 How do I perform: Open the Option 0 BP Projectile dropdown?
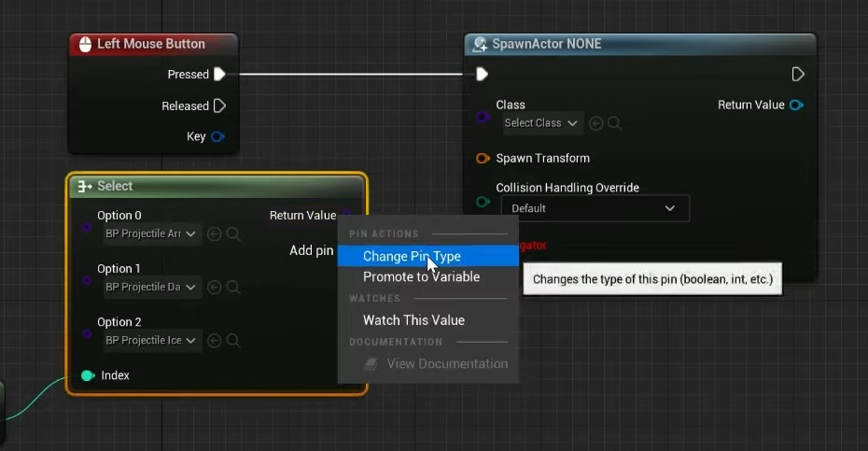point(151,234)
